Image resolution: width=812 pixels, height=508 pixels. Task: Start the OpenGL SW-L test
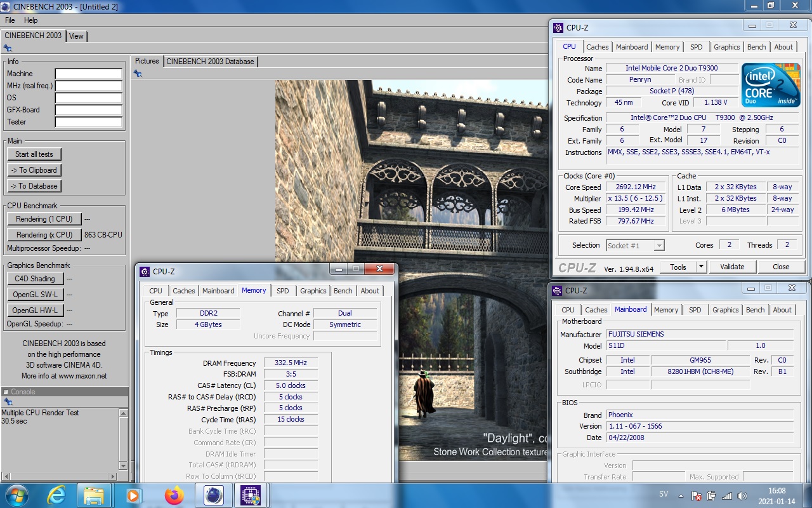(x=35, y=295)
